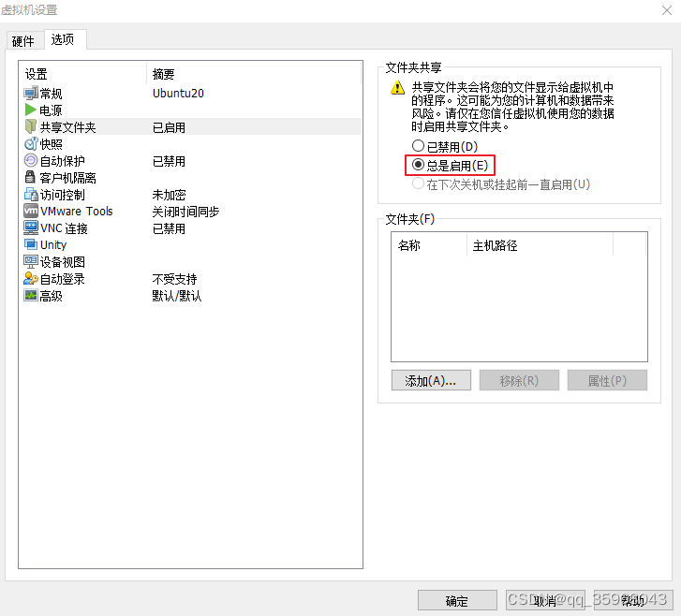
Task: Select the 客户机隔离 row text
Action: [x=67, y=178]
